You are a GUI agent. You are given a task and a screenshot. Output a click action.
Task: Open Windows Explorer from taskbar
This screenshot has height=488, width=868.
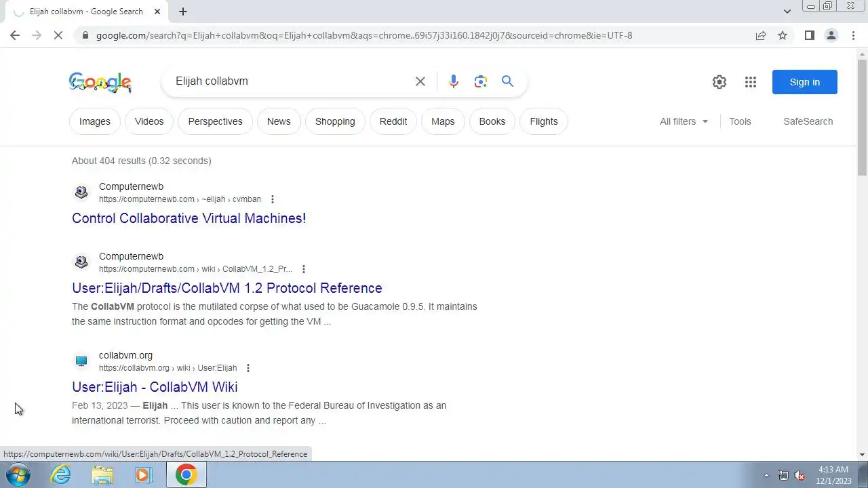102,474
